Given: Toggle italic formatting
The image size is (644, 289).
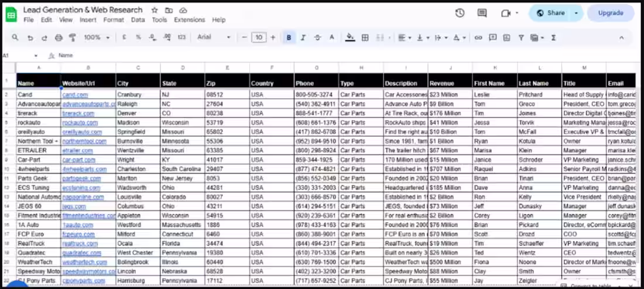Looking at the screenshot, I should pos(303,37).
